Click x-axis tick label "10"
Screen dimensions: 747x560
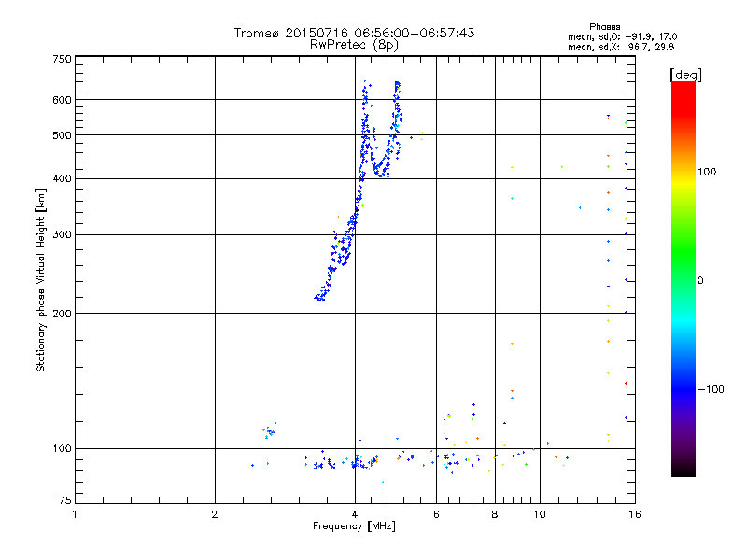point(540,514)
